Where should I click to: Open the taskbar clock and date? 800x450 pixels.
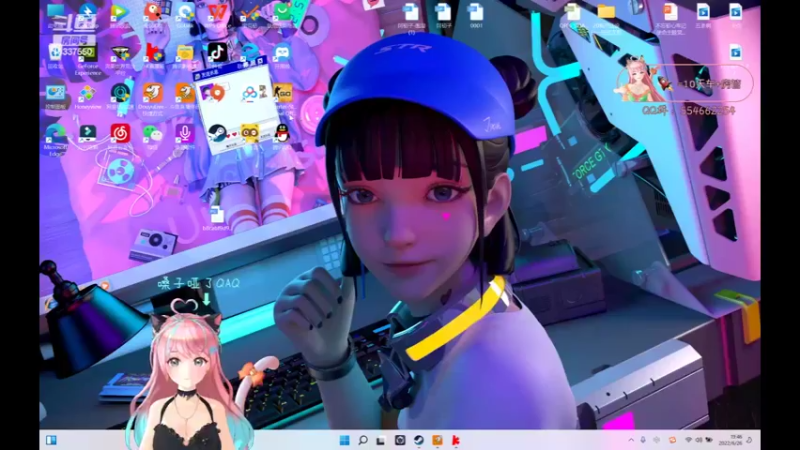pyautogui.click(x=731, y=440)
